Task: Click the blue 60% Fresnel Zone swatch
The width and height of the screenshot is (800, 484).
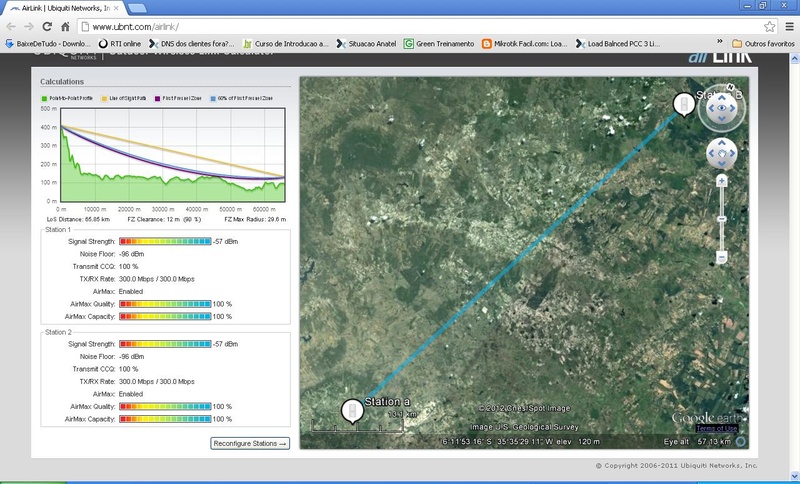Action: coord(213,98)
